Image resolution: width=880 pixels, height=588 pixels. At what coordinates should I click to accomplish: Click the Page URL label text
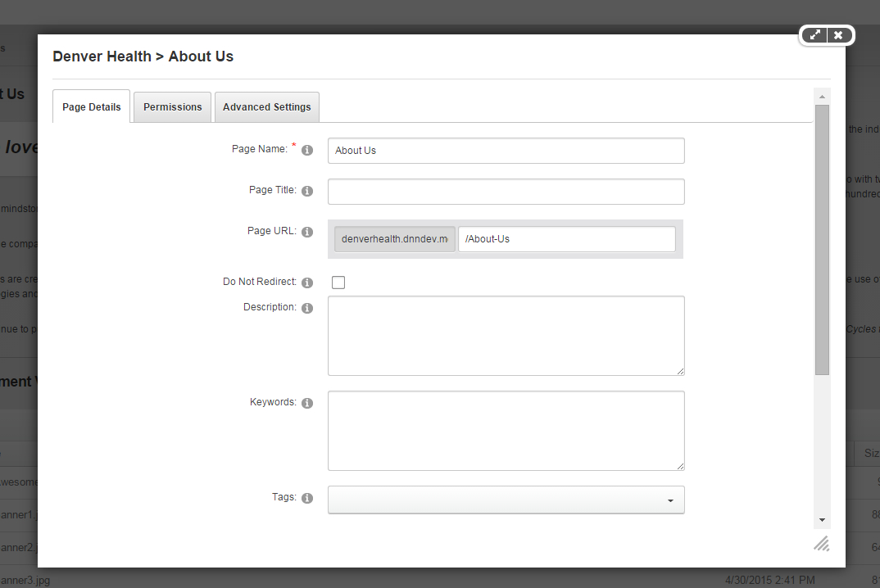(272, 231)
